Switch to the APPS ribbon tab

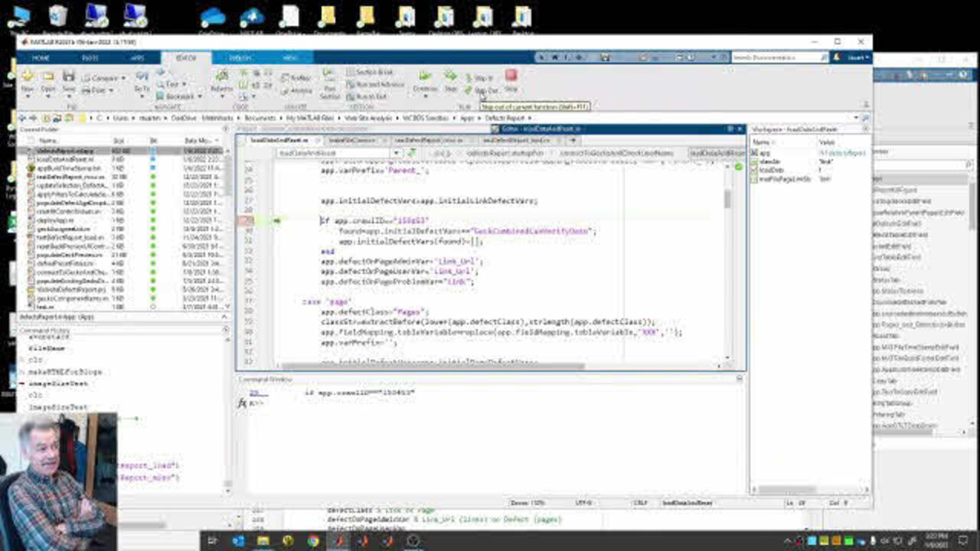click(137, 58)
